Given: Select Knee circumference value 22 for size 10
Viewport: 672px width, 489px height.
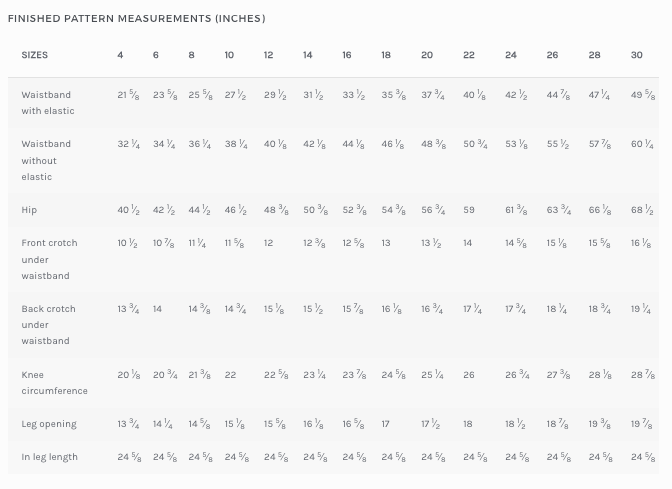Looking at the screenshot, I should click(x=230, y=375).
